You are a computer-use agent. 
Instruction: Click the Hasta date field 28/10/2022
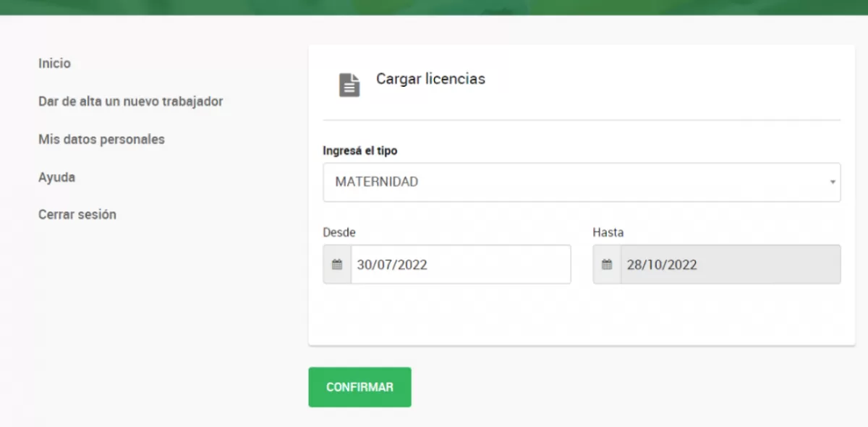729,264
